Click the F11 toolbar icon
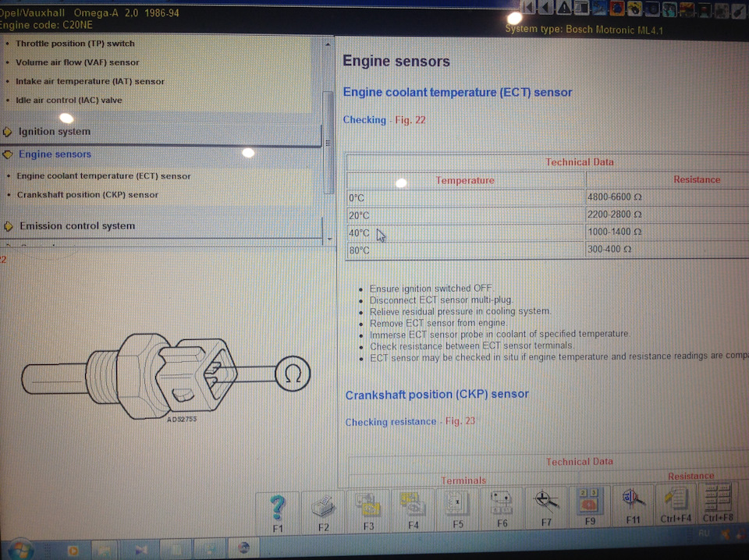Image resolution: width=749 pixels, height=560 pixels. pos(633,505)
